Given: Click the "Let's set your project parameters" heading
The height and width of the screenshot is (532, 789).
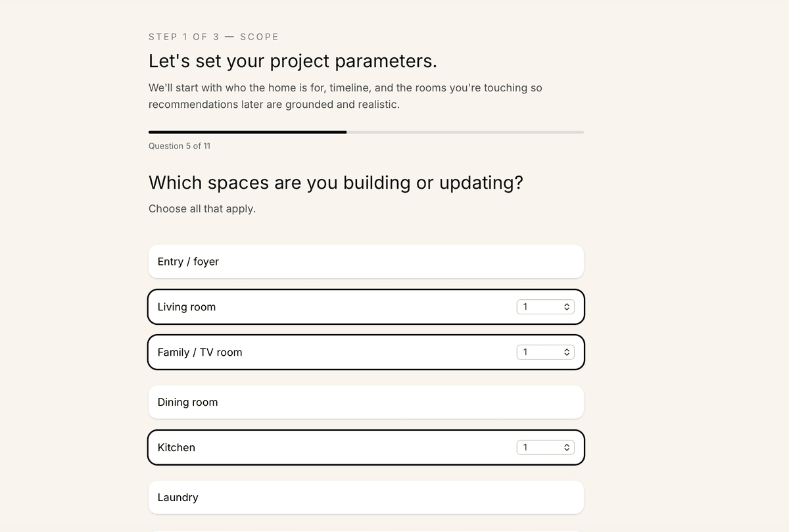Looking at the screenshot, I should [293, 61].
